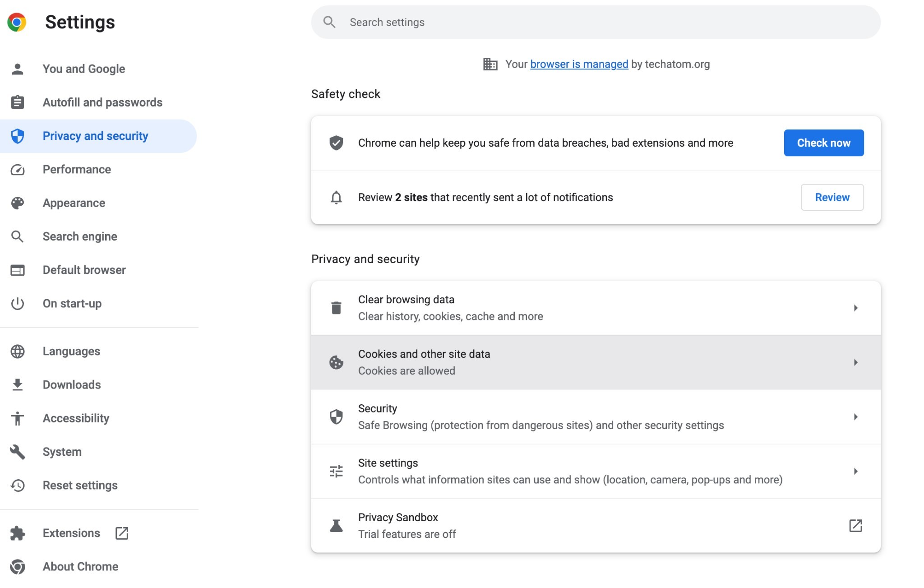
Task: Click the Privacy Sandbox flask icon
Action: coord(336,526)
